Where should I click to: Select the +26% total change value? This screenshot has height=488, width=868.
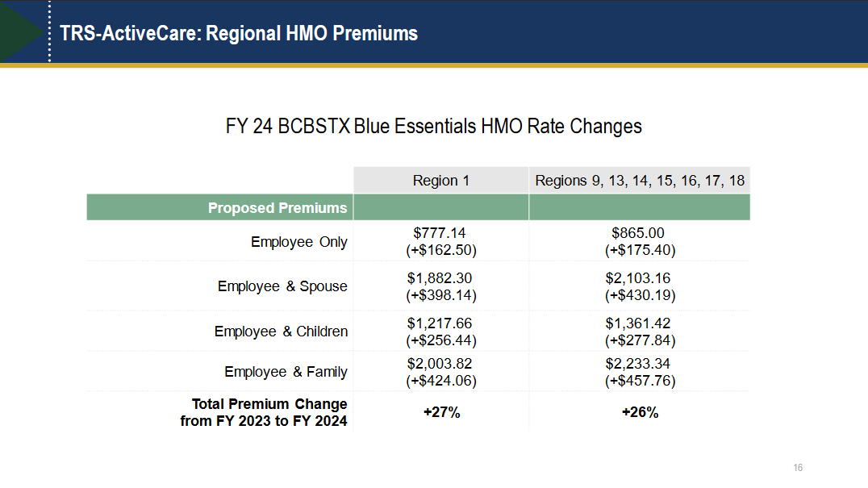640,412
